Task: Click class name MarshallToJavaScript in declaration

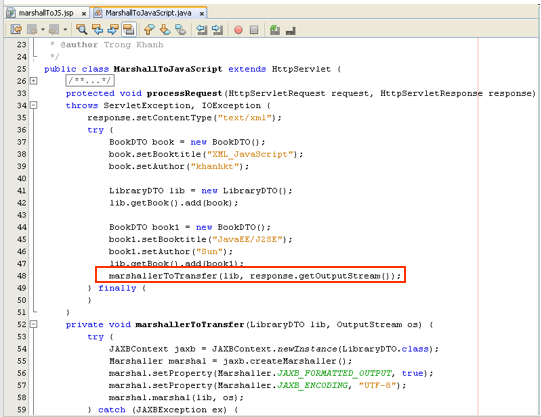Action: 168,69
